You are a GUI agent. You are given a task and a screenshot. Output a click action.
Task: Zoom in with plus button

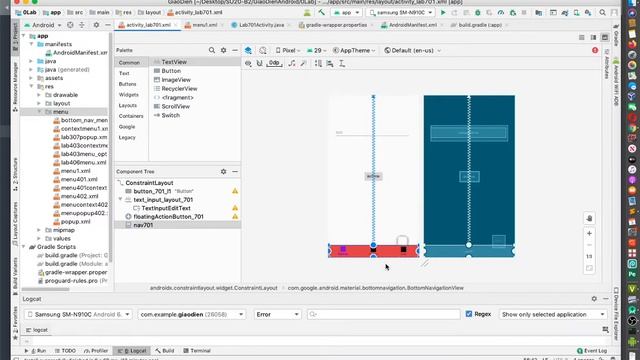pyautogui.click(x=589, y=233)
